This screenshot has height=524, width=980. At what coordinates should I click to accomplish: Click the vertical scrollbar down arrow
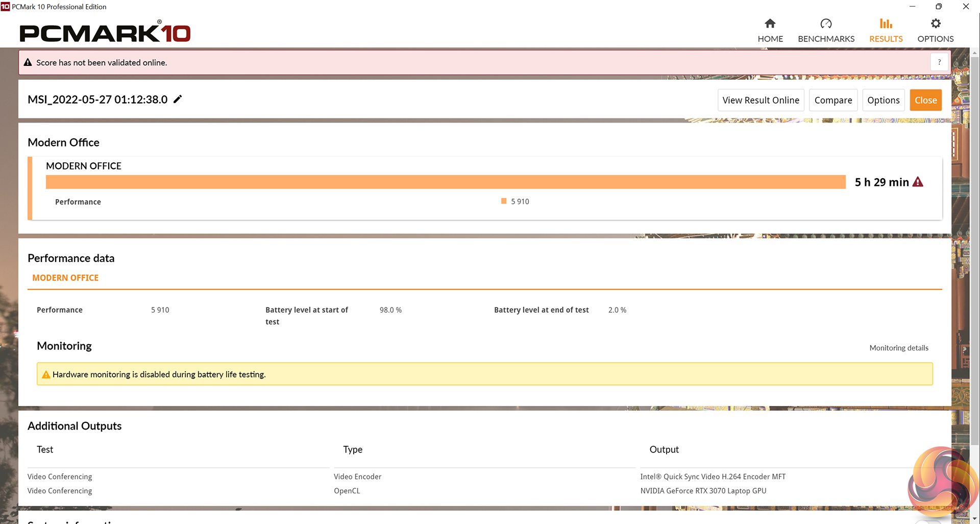[975, 519]
